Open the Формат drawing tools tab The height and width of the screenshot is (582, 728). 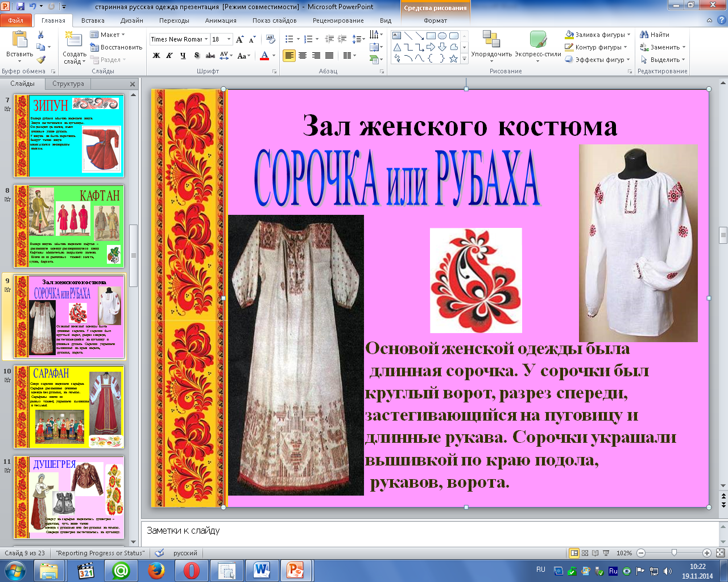click(x=436, y=20)
